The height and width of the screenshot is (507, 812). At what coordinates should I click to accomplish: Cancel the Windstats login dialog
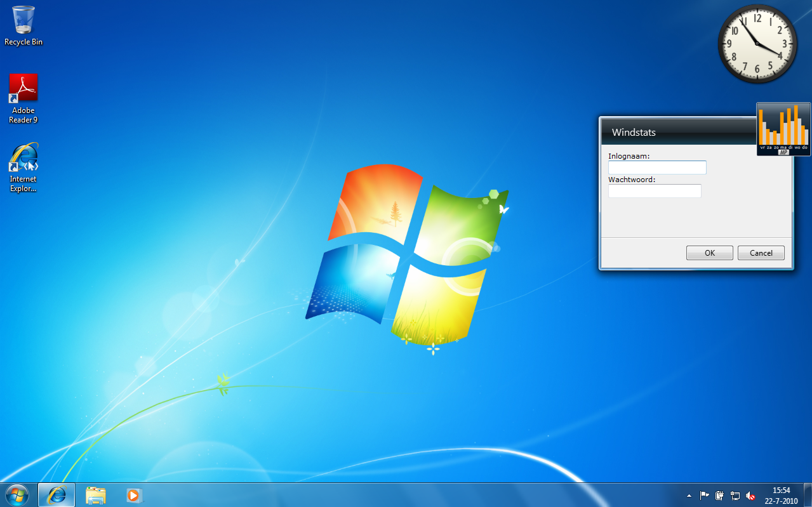click(x=761, y=253)
